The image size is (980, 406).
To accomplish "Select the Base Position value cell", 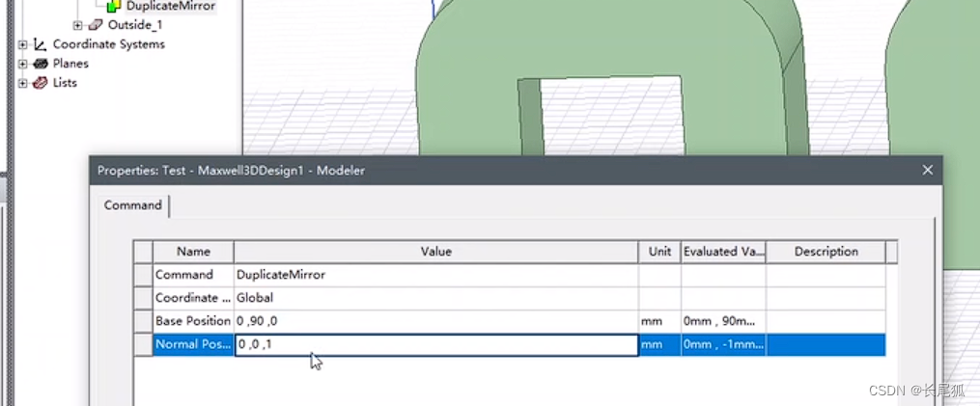I will tap(434, 321).
